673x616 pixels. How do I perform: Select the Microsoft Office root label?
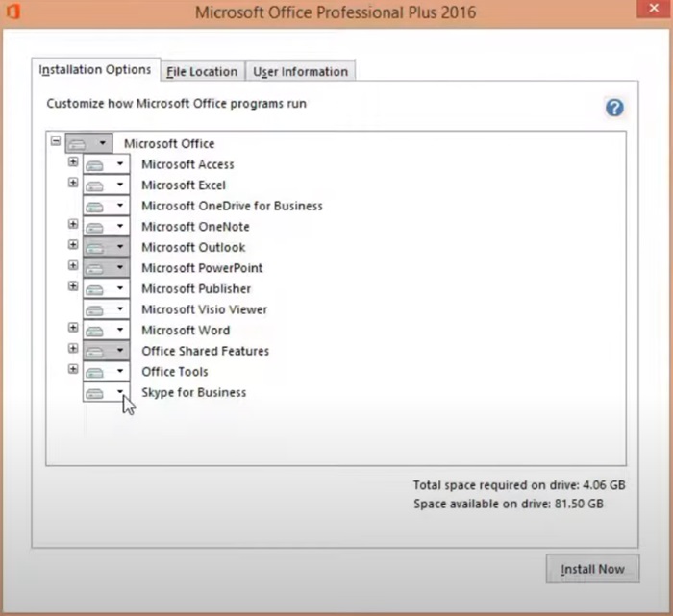(x=169, y=144)
